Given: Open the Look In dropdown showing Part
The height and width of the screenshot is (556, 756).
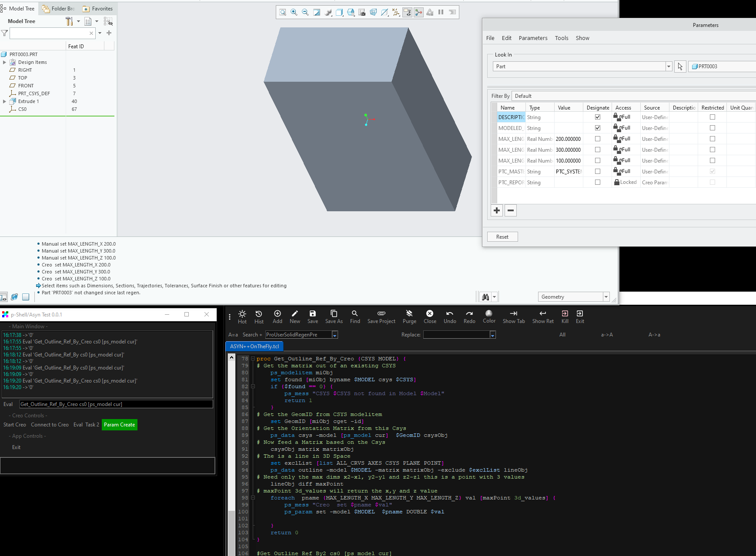Looking at the screenshot, I should click(668, 66).
